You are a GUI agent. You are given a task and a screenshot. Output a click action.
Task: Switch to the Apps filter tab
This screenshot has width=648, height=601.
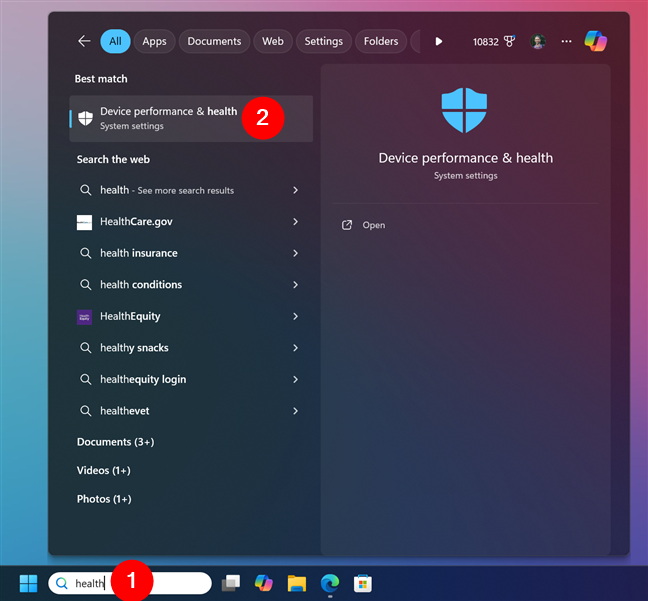click(154, 41)
